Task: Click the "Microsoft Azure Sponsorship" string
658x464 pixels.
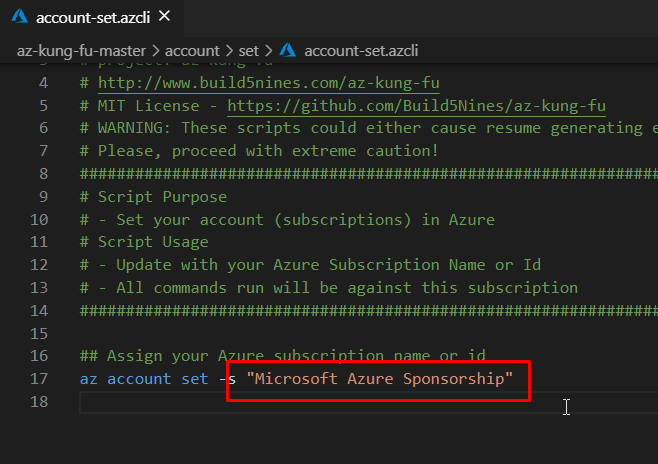Action: point(379,379)
